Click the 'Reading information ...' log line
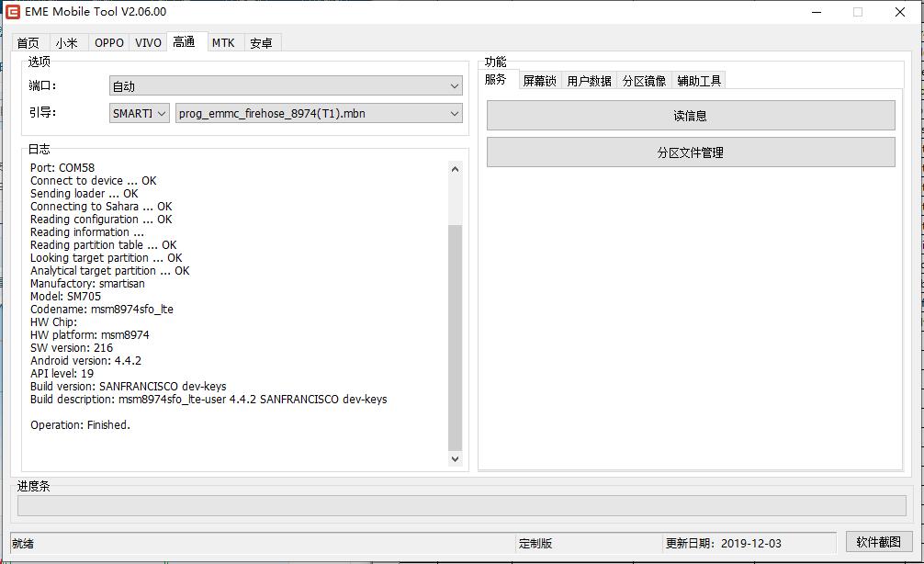 pos(87,232)
